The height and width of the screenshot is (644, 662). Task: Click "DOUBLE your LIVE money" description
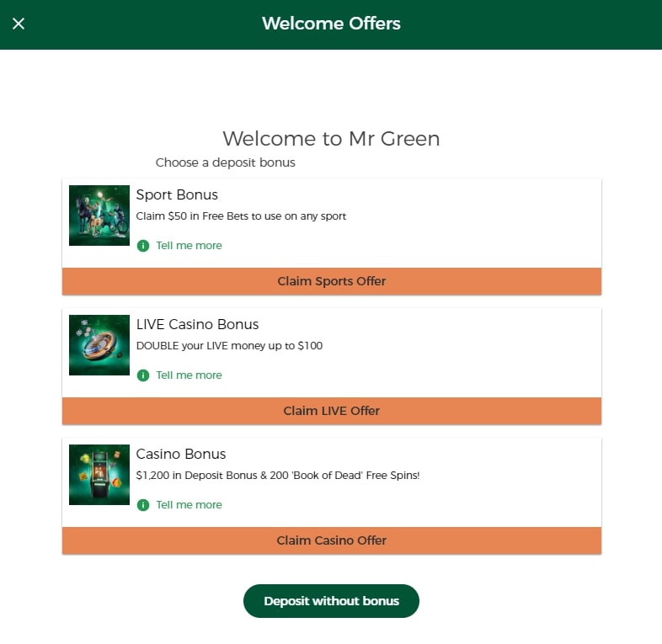[x=229, y=346]
